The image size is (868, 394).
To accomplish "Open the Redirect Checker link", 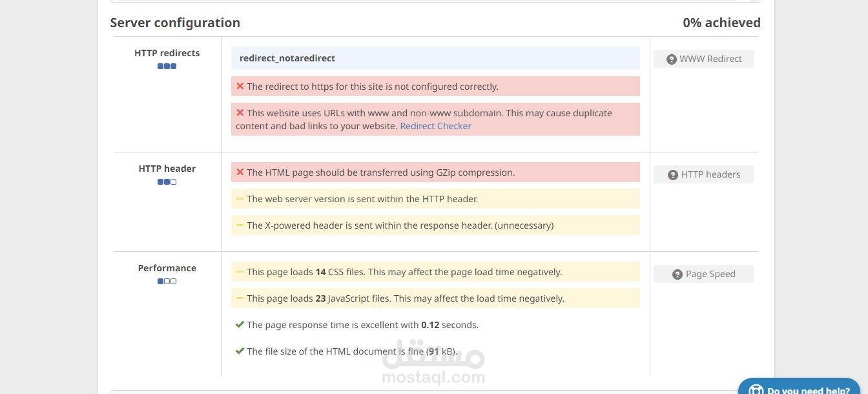I will point(435,126).
